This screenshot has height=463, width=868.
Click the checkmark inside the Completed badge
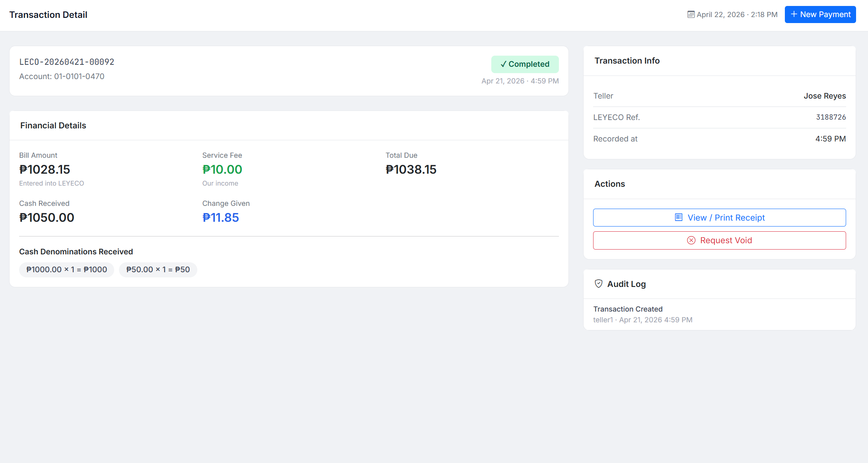[503, 64]
